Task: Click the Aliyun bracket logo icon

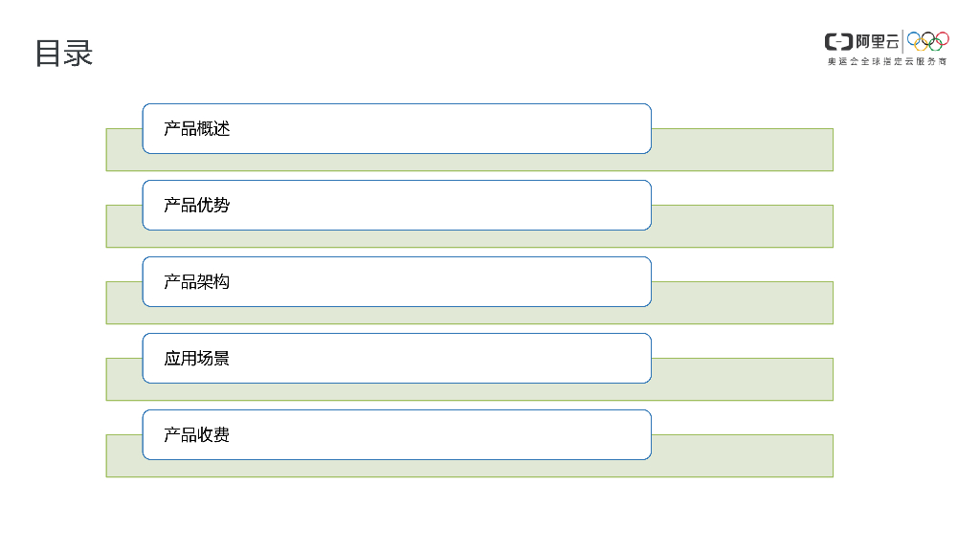Action: coord(838,41)
